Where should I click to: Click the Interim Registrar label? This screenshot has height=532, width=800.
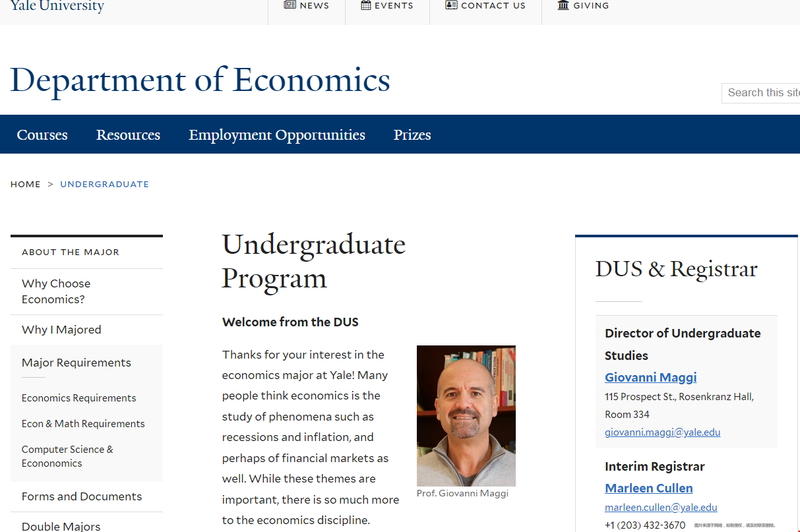point(654,466)
